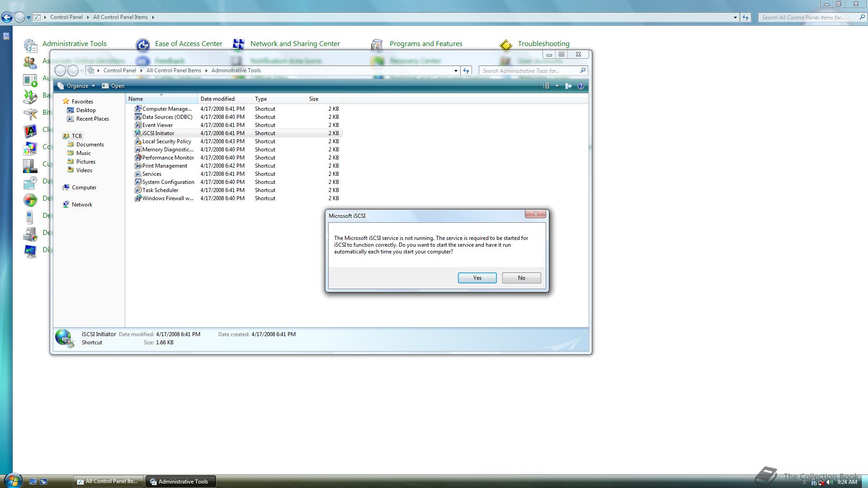Click All Control Panel Items in inner breadcrumb
Screen dimensions: 868x488
click(174, 70)
